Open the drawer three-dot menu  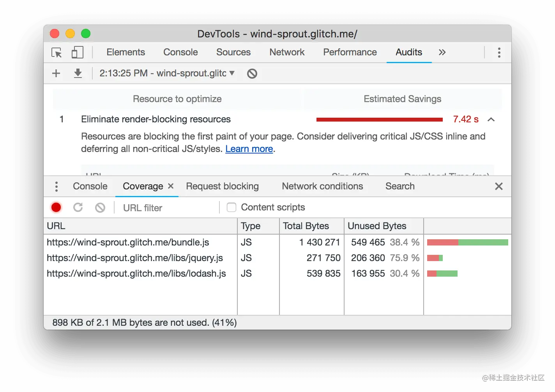point(57,187)
